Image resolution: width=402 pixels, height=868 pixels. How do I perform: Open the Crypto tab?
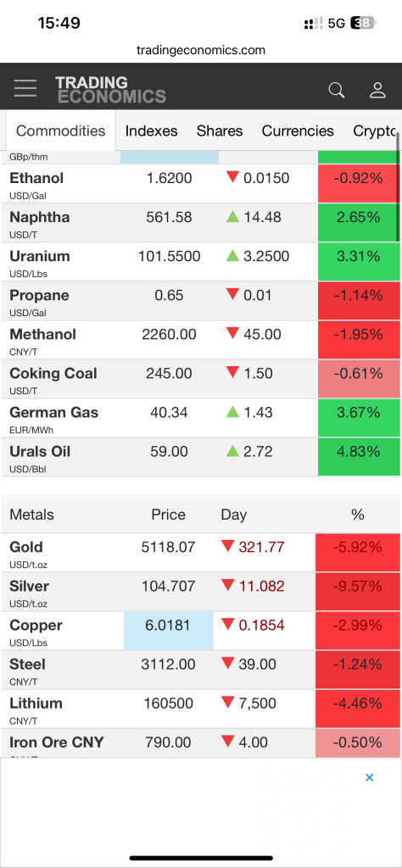pyautogui.click(x=375, y=131)
